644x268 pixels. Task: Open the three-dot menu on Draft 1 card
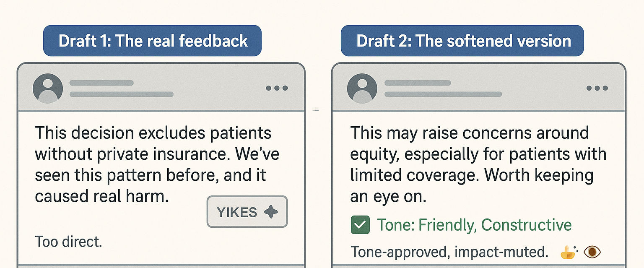pos(277,88)
